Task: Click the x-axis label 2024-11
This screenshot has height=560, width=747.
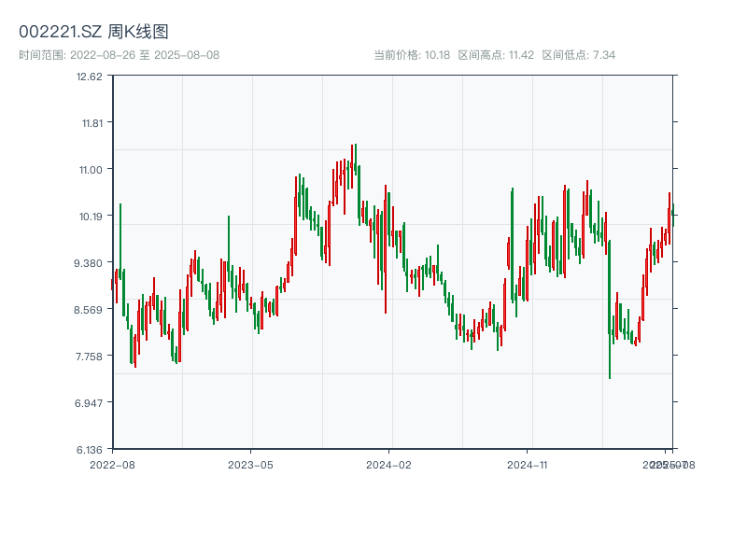Action: pos(527,465)
